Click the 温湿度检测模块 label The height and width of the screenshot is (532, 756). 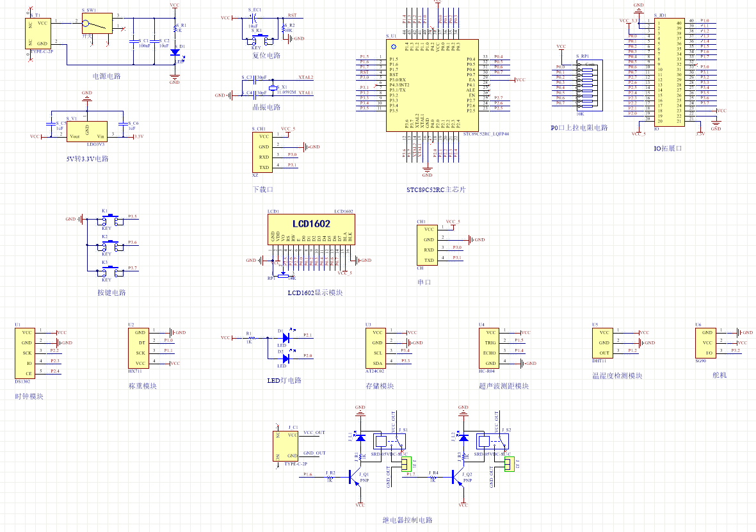[x=618, y=376]
